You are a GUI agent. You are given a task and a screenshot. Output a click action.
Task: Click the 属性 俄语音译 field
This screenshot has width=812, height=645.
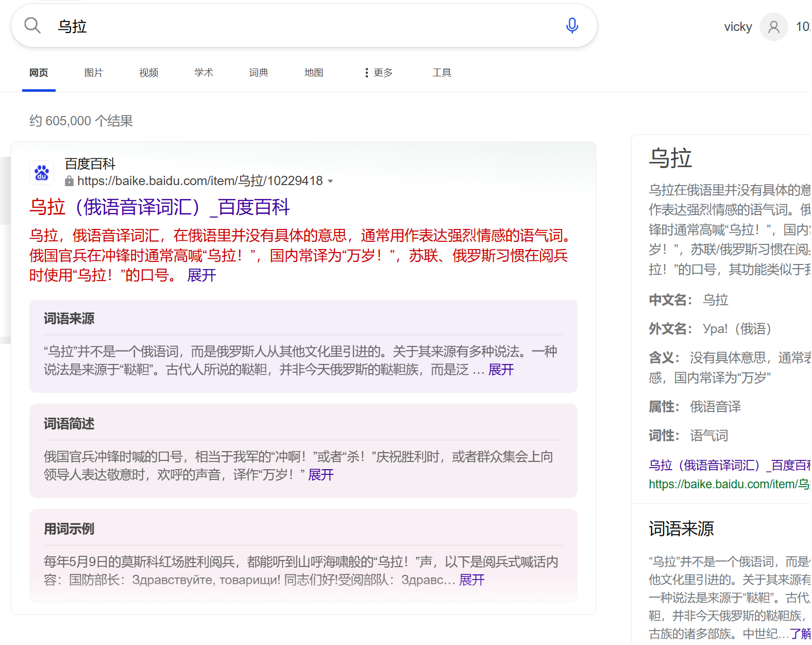(695, 407)
